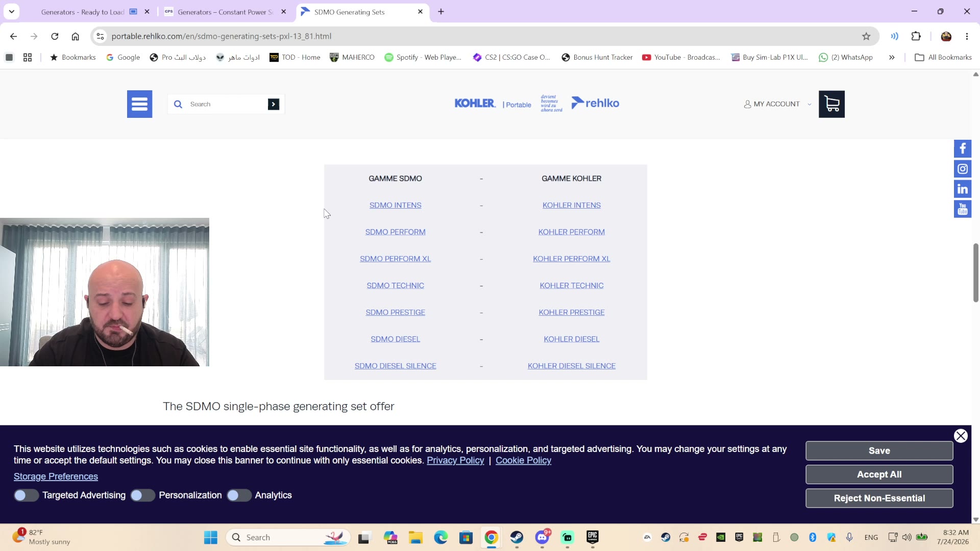Toggle Targeted Advertising cookies
Image resolution: width=980 pixels, height=551 pixels.
click(26, 495)
